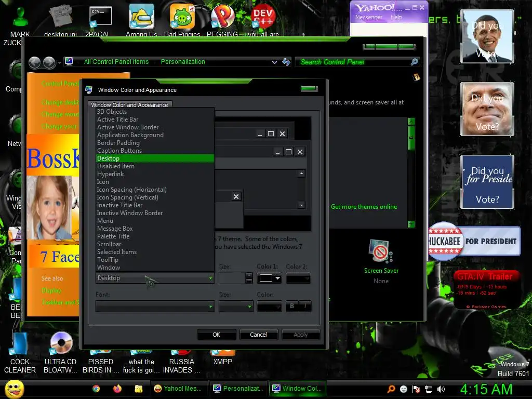The image size is (532, 399).
Task: Choose ToolTip from the item list
Action: (155, 260)
